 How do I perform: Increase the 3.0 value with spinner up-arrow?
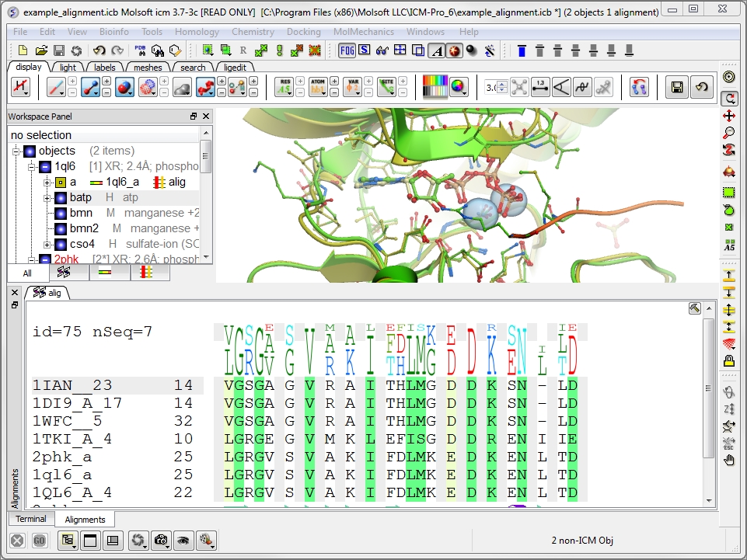[x=502, y=84]
